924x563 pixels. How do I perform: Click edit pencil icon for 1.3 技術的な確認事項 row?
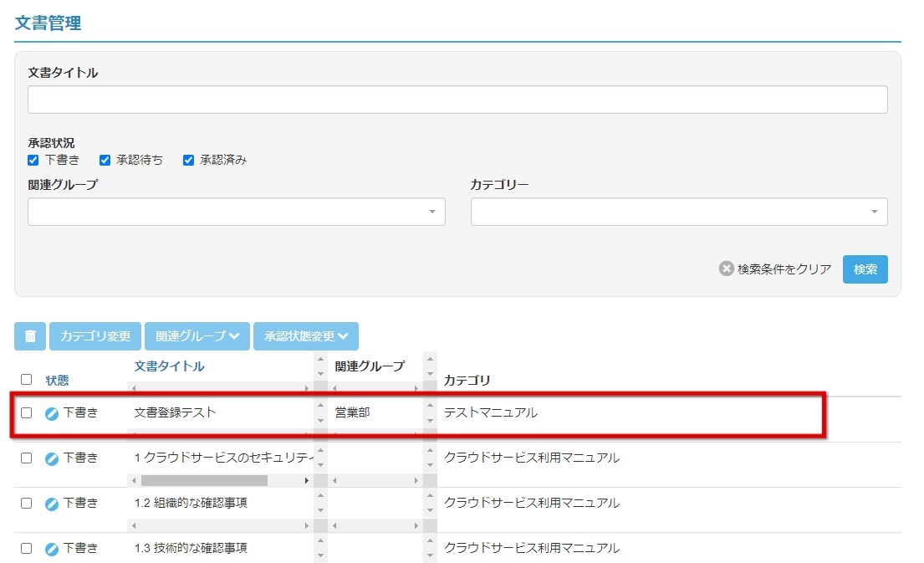pos(52,549)
